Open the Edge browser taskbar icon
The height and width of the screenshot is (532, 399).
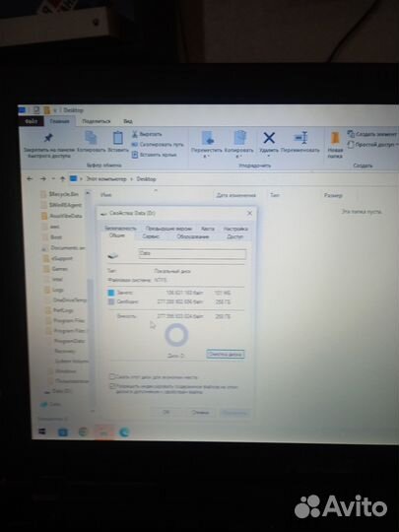click(124, 432)
